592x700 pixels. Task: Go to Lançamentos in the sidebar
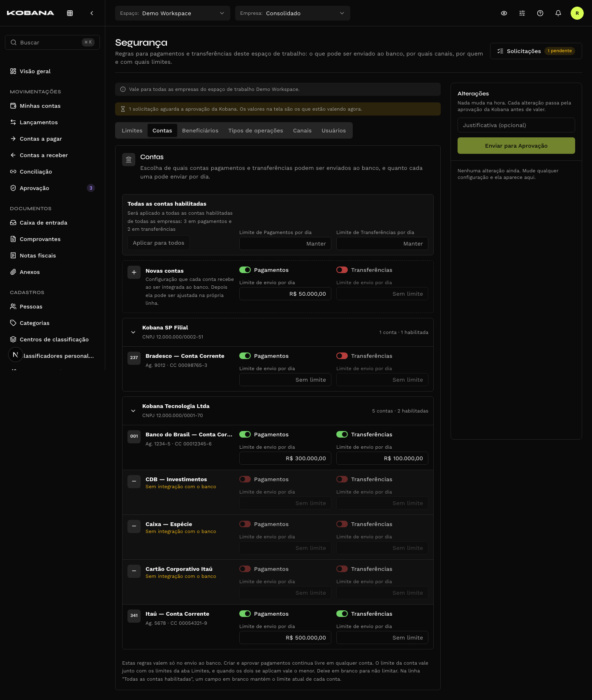52,122
